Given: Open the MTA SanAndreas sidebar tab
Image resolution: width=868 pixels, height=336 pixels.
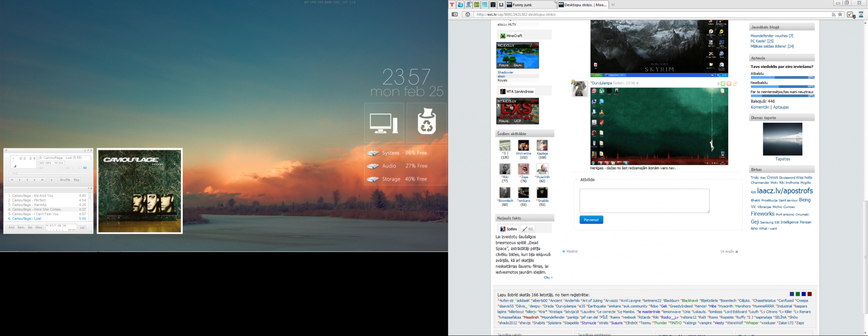Looking at the screenshot, I should click(x=517, y=91).
